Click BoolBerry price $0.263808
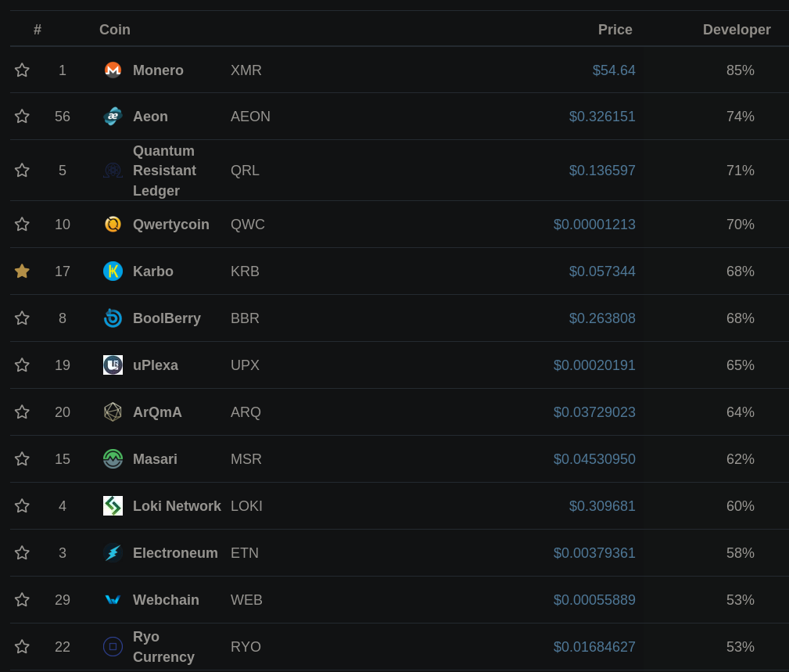This screenshot has height=672, width=789. click(x=602, y=318)
